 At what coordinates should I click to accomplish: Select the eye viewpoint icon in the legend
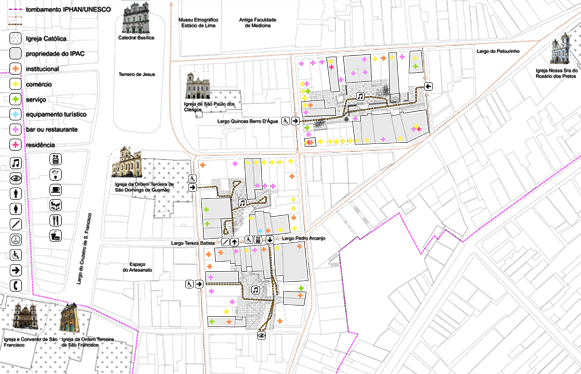tap(16, 178)
